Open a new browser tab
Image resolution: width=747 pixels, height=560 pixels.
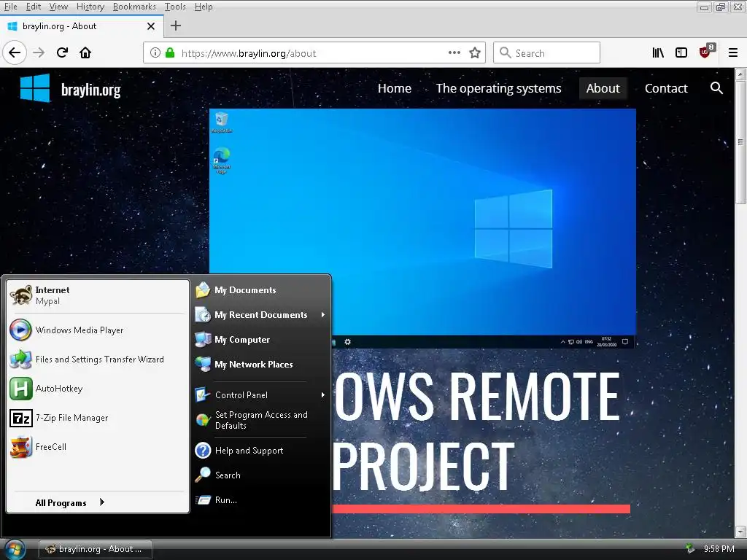click(176, 26)
